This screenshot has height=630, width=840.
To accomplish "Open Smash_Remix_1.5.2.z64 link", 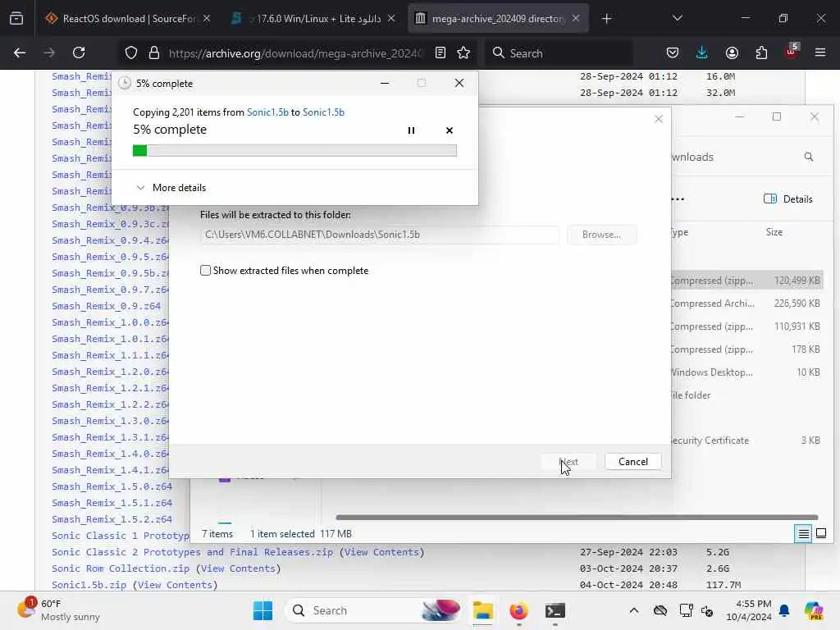I will [112, 519].
